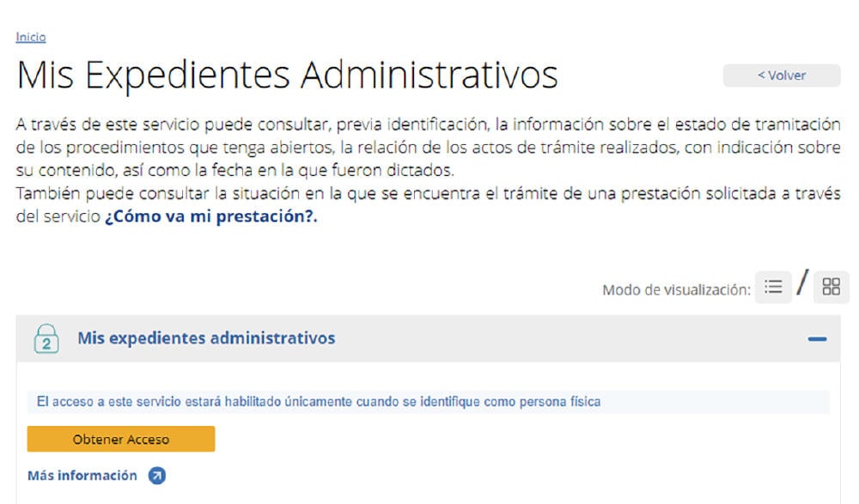Click the Modo de visualización label
The image size is (859, 504).
(x=676, y=290)
